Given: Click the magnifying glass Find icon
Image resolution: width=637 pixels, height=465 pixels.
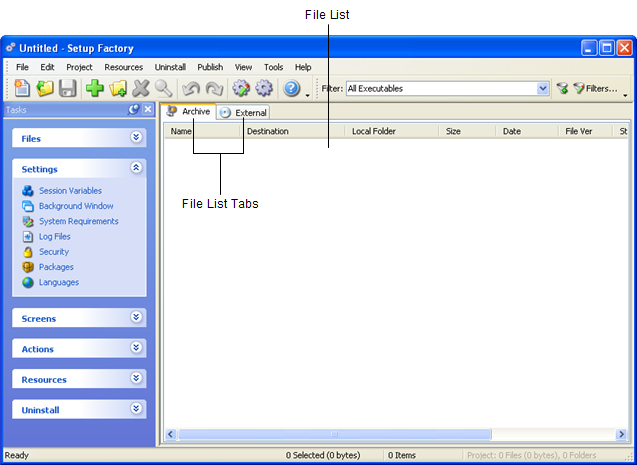Looking at the screenshot, I should click(163, 89).
